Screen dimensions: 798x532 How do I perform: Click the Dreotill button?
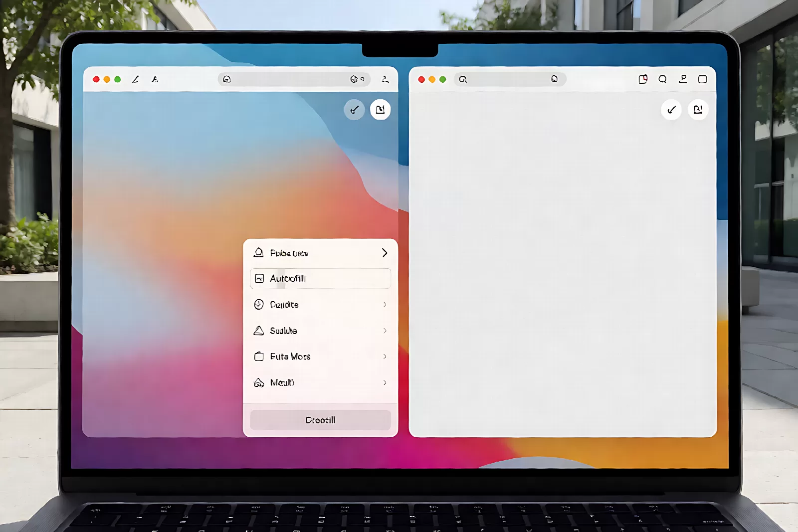pyautogui.click(x=320, y=420)
